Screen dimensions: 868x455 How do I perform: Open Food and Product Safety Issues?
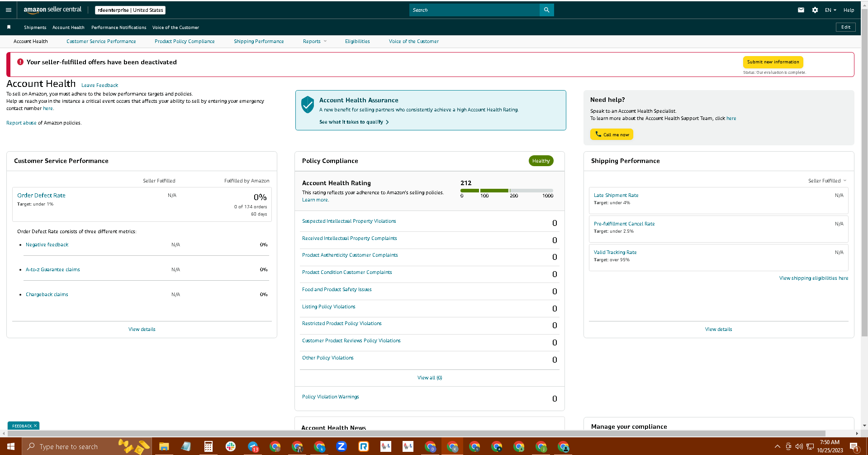coord(337,289)
